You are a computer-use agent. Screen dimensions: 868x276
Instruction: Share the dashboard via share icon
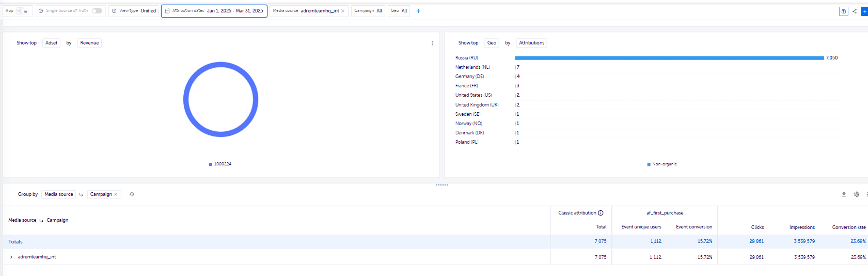point(855,11)
